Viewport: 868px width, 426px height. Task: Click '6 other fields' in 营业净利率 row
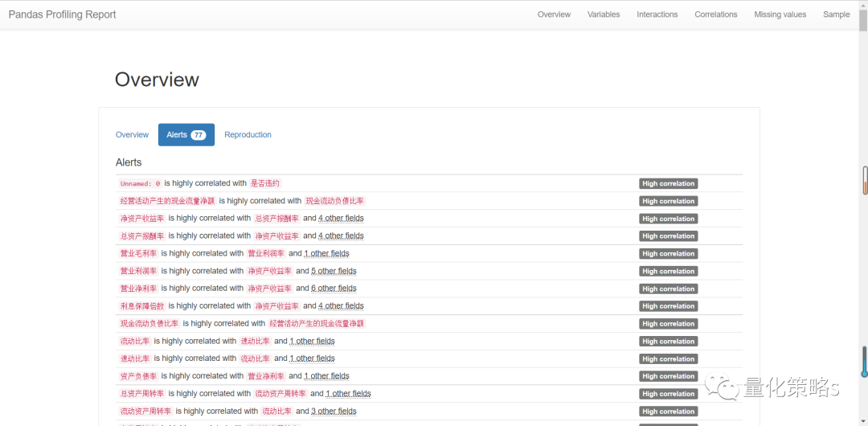click(x=334, y=288)
